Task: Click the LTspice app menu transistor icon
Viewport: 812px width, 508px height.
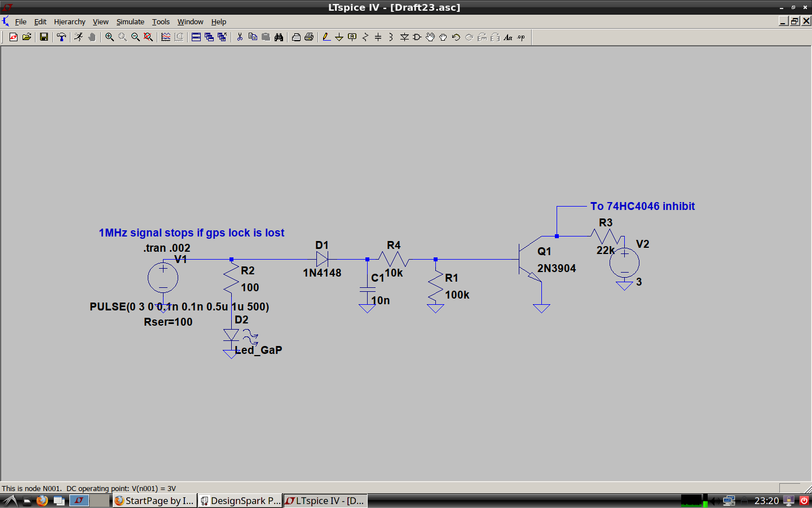Action: (x=6, y=21)
